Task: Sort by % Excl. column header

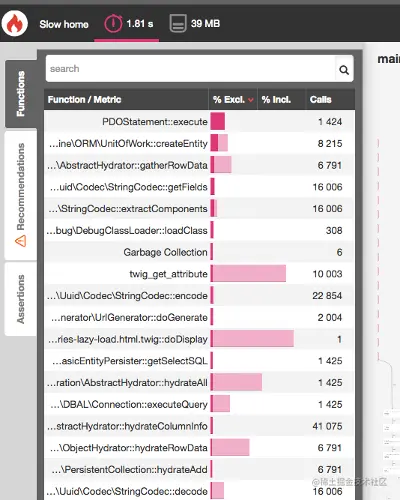Action: 233,99
